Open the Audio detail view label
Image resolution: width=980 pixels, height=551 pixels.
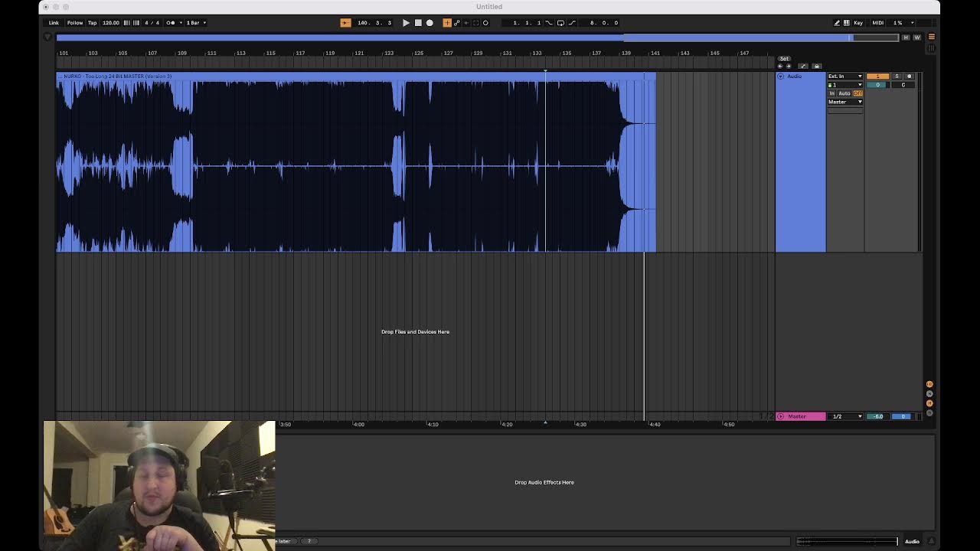[912, 542]
